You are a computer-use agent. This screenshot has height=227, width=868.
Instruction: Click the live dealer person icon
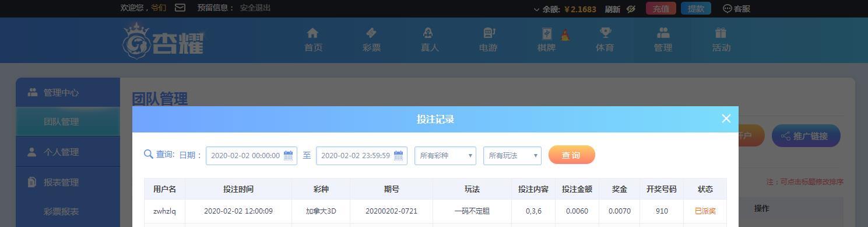pyautogui.click(x=428, y=33)
